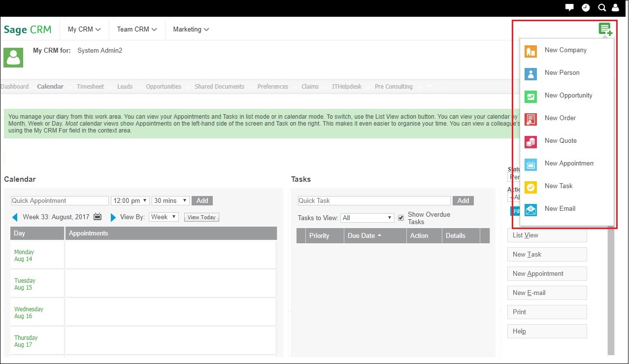Image resolution: width=629 pixels, height=364 pixels.
Task: Click the clock recent-history icon in top bar
Action: tap(586, 7)
